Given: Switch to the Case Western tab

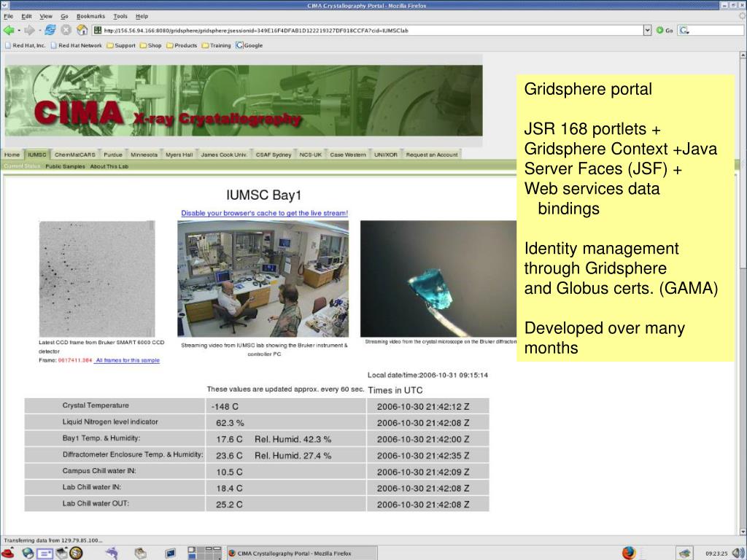Looking at the screenshot, I should pos(348,155).
